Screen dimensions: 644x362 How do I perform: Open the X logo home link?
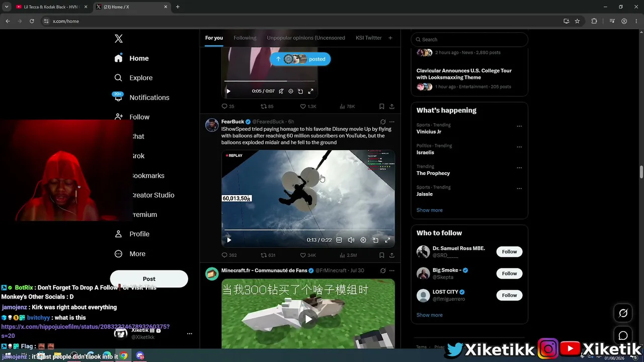(x=119, y=39)
